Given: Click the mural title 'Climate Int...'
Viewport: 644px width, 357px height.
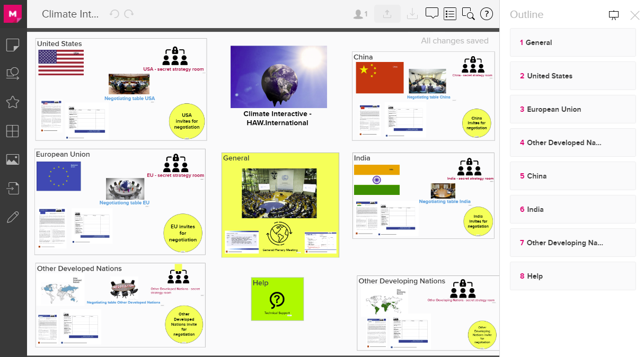Looking at the screenshot, I should 70,14.
